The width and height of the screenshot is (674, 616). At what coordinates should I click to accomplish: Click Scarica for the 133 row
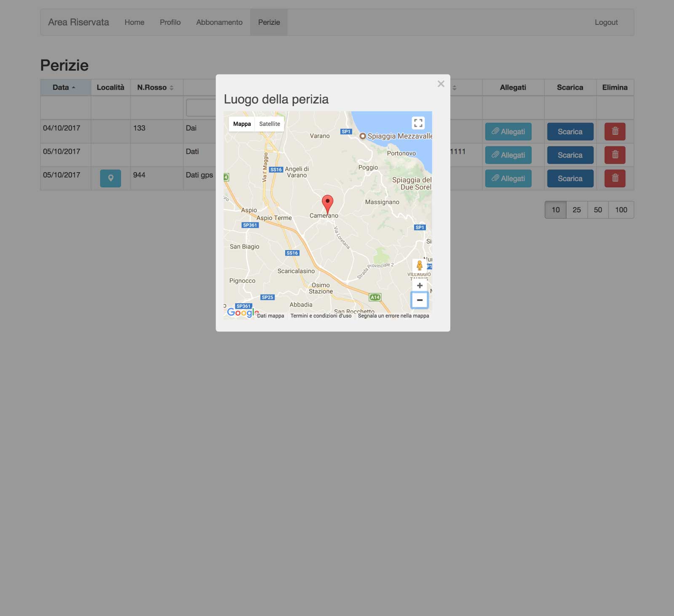[570, 131]
